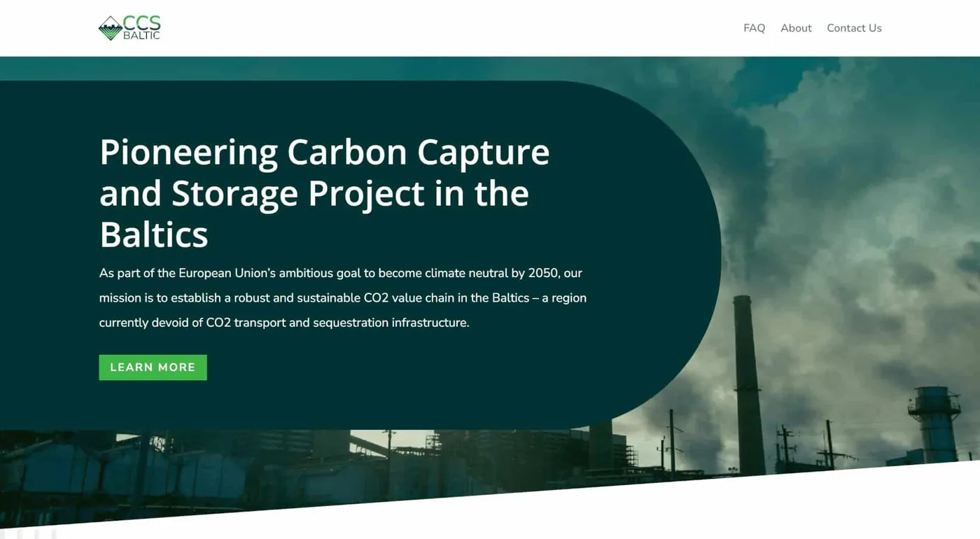Click the LEARN MORE button

tap(153, 367)
